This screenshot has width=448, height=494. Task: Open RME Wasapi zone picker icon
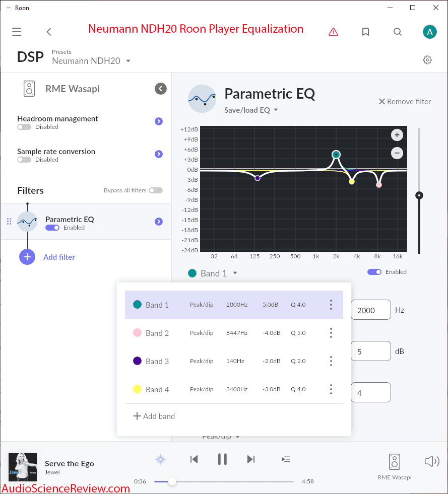click(395, 462)
